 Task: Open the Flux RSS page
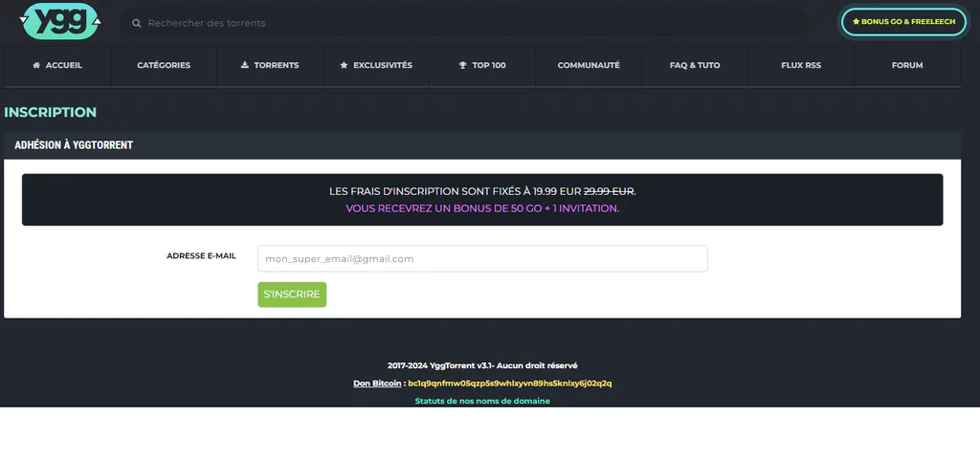pyautogui.click(x=801, y=65)
